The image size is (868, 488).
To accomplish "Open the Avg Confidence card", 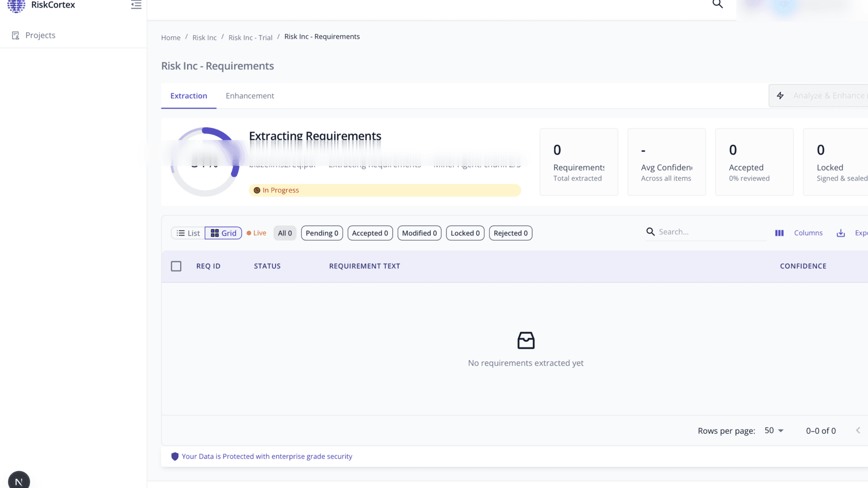I will (667, 162).
